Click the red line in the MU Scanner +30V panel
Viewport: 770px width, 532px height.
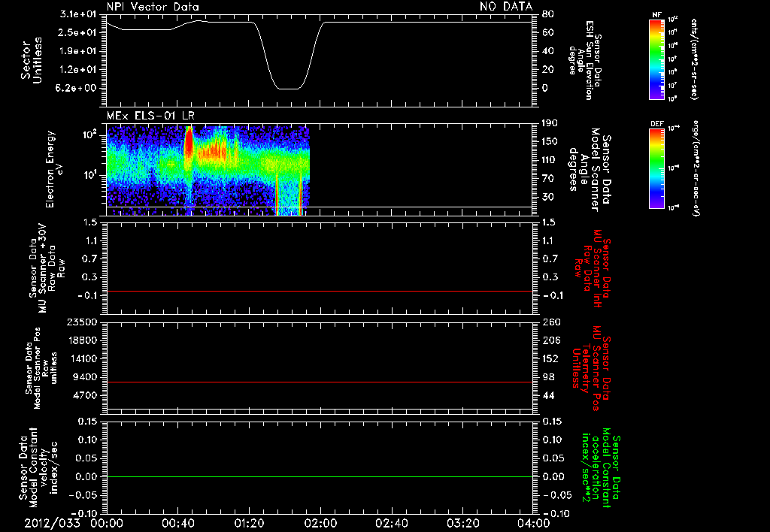pyautogui.click(x=319, y=291)
